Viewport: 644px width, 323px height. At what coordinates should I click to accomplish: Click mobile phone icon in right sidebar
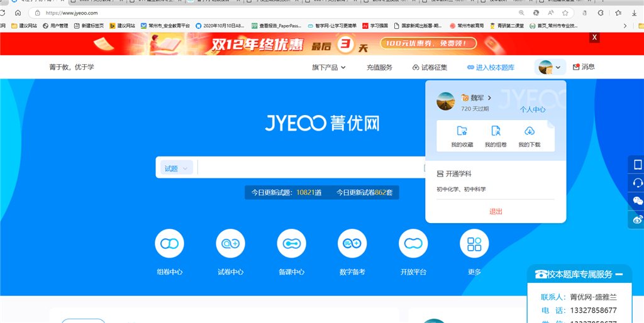[638, 165]
